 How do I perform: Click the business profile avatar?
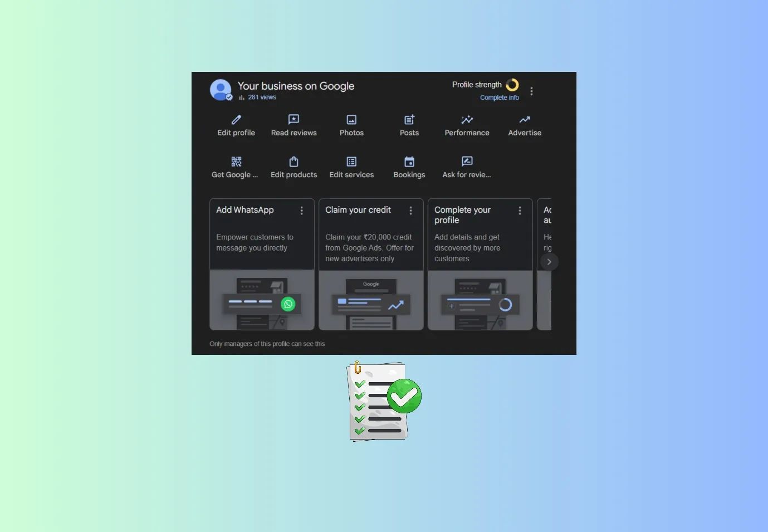tap(221, 90)
